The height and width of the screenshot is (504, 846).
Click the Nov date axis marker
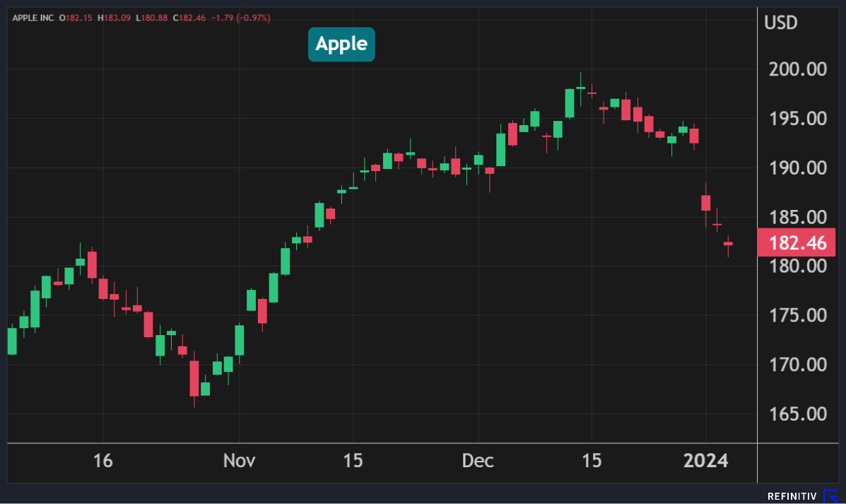point(239,461)
